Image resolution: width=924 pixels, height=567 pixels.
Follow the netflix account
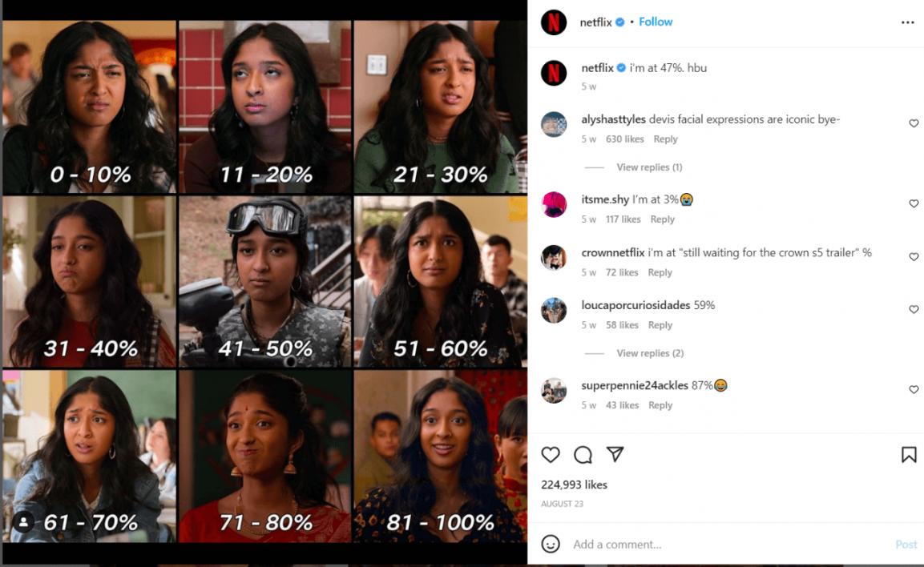pyautogui.click(x=656, y=22)
